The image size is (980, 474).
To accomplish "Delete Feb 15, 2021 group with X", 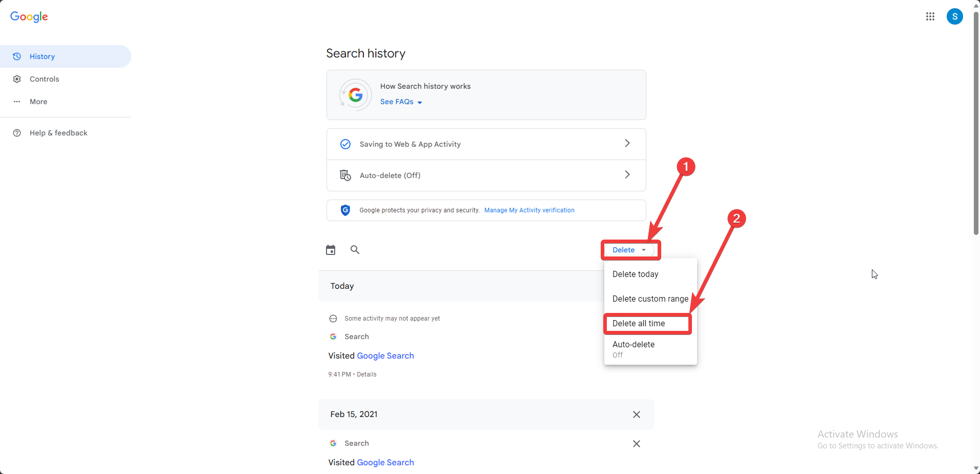I will point(637,414).
